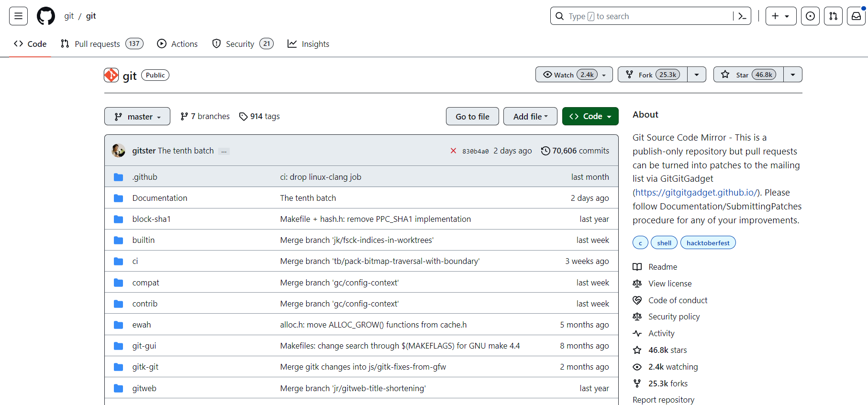
Task: Open the hamburger navigation menu
Action: (x=18, y=16)
